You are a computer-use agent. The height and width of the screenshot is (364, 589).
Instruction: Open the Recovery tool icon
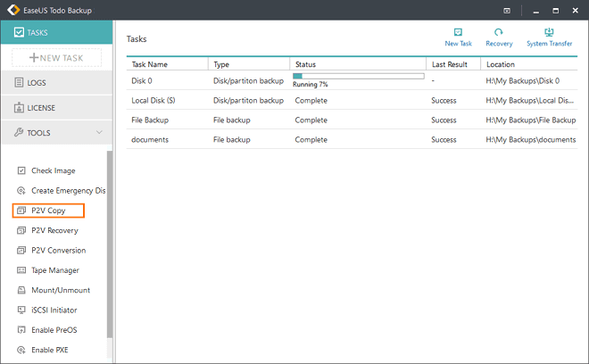pyautogui.click(x=499, y=33)
